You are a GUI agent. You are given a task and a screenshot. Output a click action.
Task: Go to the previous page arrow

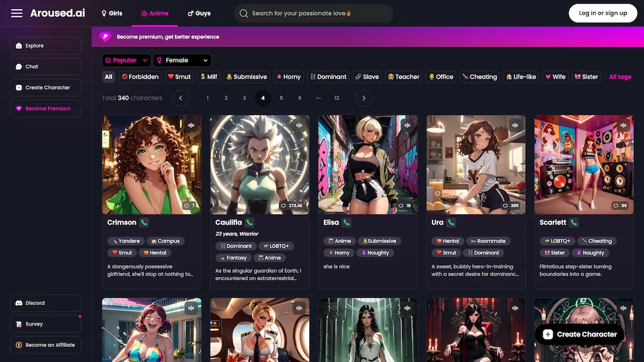pos(180,98)
